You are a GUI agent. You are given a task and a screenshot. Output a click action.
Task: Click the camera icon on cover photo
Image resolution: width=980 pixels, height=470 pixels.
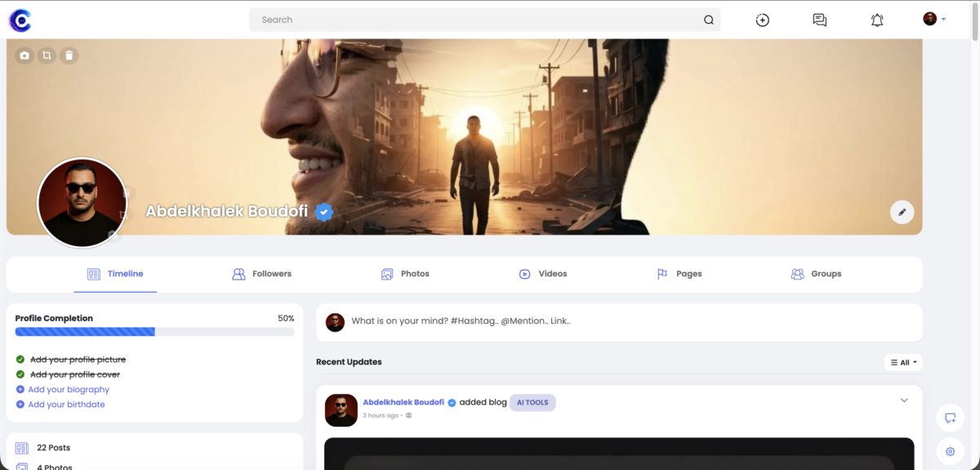(x=24, y=56)
